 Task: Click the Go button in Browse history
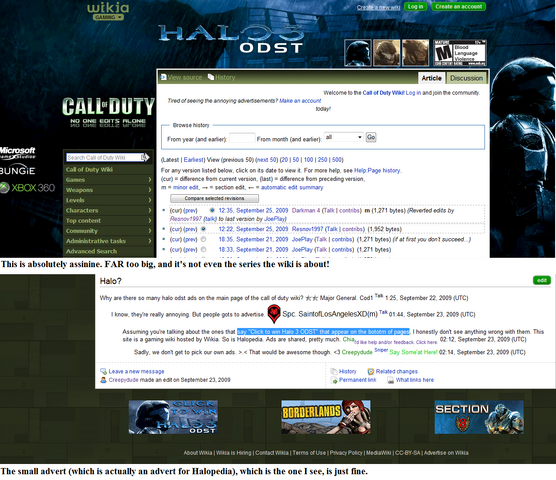(x=371, y=137)
